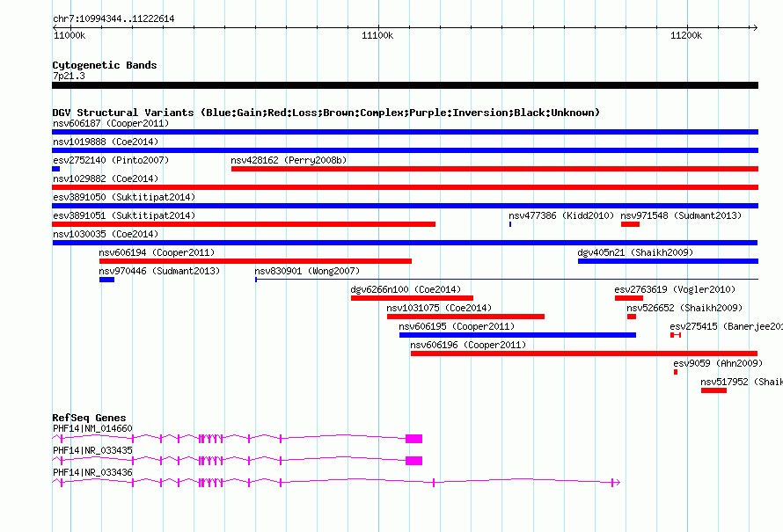Click the dgv6266n100 (Coe2014) label
This screenshot has height=532, width=783.
click(406, 289)
